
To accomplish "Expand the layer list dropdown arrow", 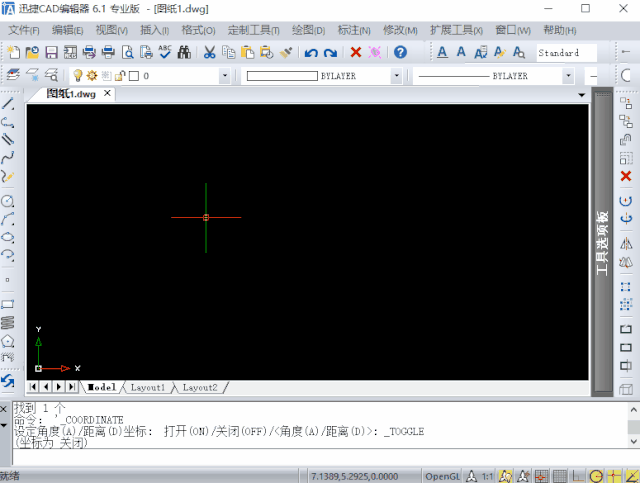I will (224, 76).
